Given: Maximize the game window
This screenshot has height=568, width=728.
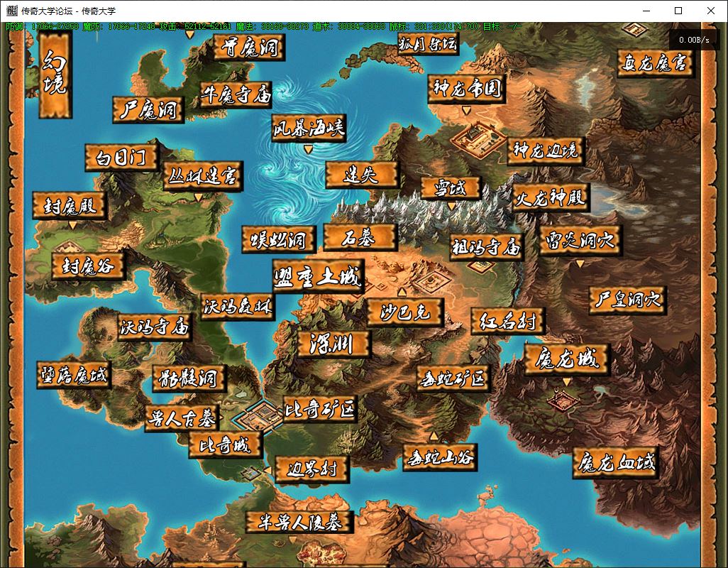Looking at the screenshot, I should click(x=678, y=11).
